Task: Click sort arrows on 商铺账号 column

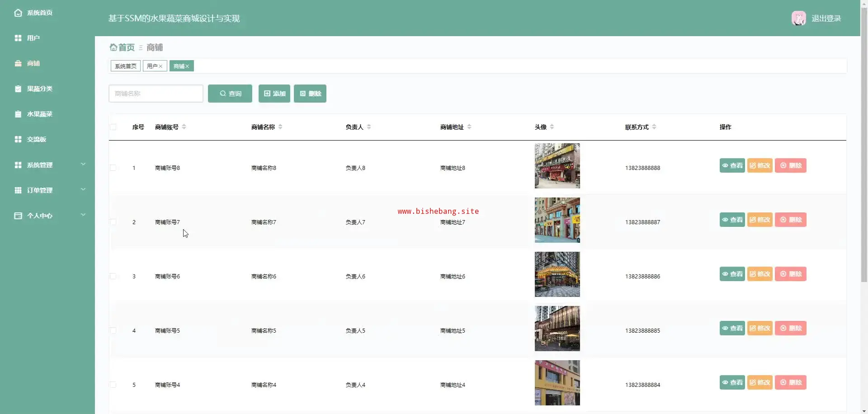Action: click(x=184, y=127)
